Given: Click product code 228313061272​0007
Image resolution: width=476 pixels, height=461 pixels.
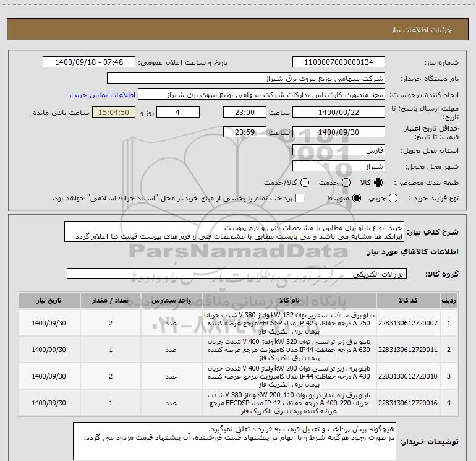Looking at the screenshot, I should pos(408,323).
